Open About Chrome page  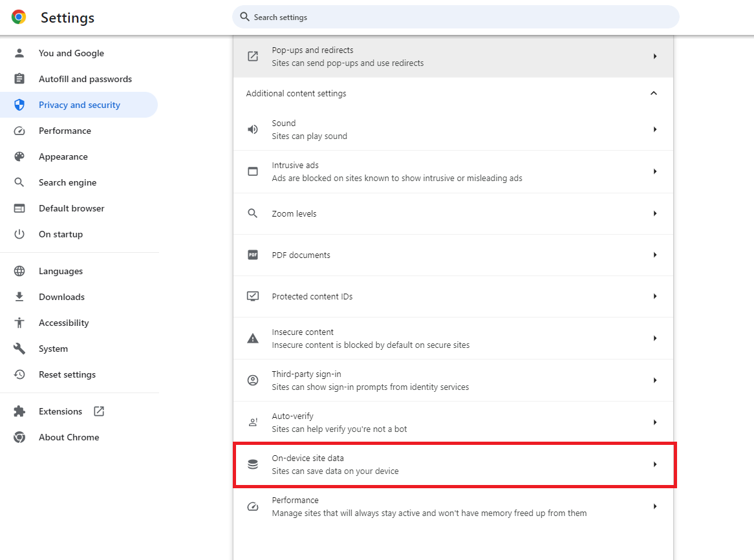[x=69, y=437]
